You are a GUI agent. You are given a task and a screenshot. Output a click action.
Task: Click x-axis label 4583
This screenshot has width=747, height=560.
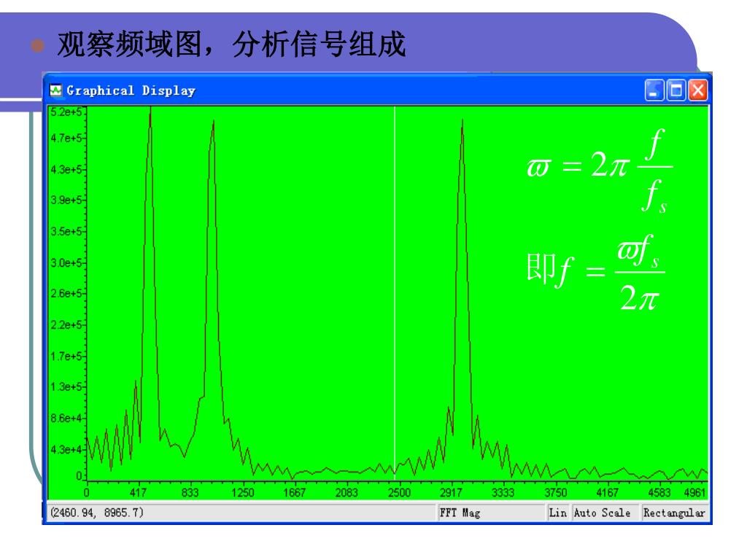point(659,492)
